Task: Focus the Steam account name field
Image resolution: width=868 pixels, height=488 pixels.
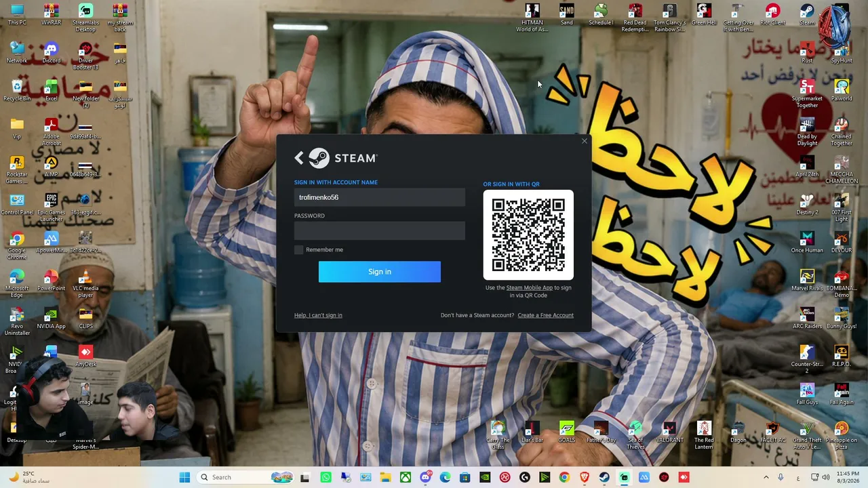Action: pyautogui.click(x=380, y=197)
